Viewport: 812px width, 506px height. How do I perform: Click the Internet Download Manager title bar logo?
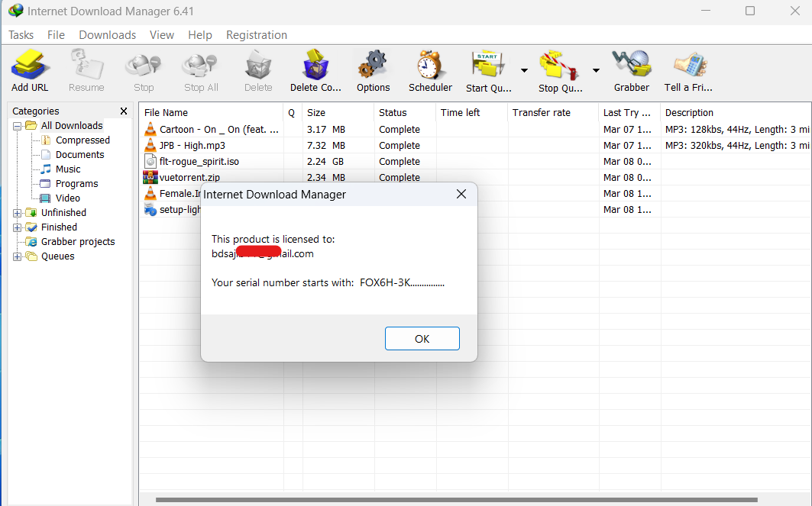15,11
